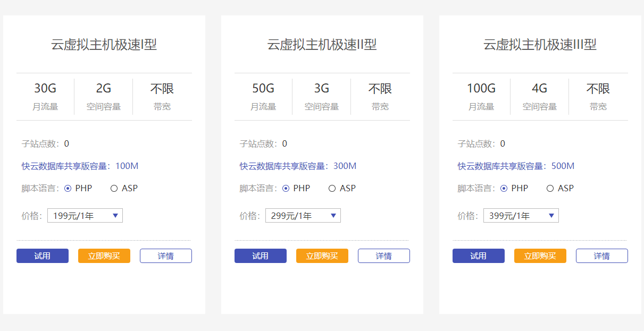Select PHP radio button for 极速I型 plan
The image size is (644, 331).
tap(68, 188)
